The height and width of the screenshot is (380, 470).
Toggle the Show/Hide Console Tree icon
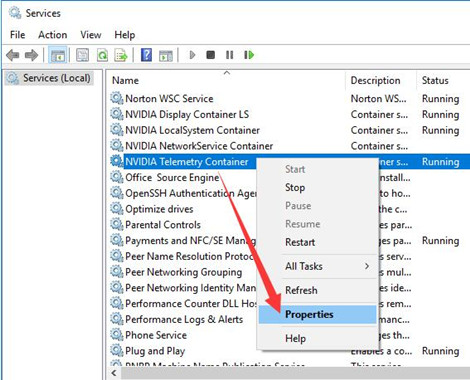click(x=58, y=55)
